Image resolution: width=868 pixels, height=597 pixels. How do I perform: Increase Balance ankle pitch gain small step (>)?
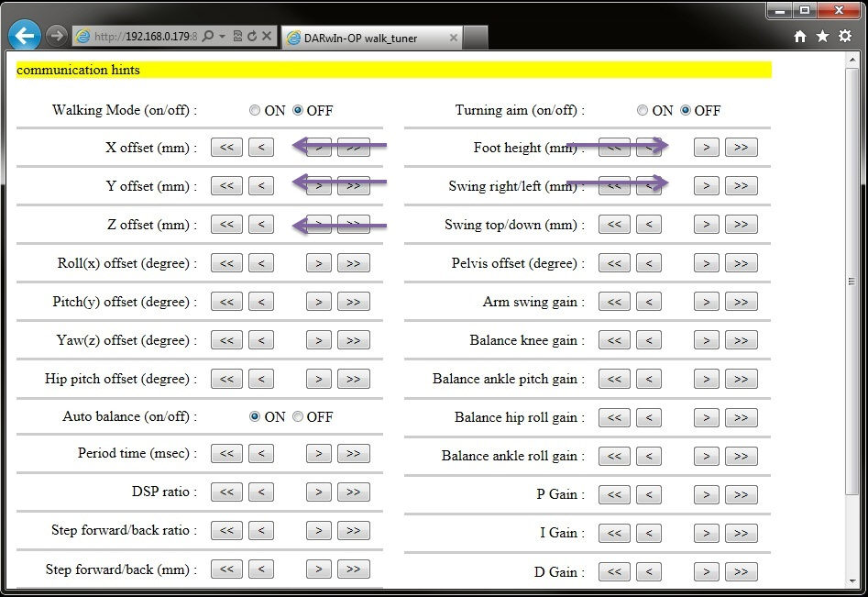pos(707,379)
